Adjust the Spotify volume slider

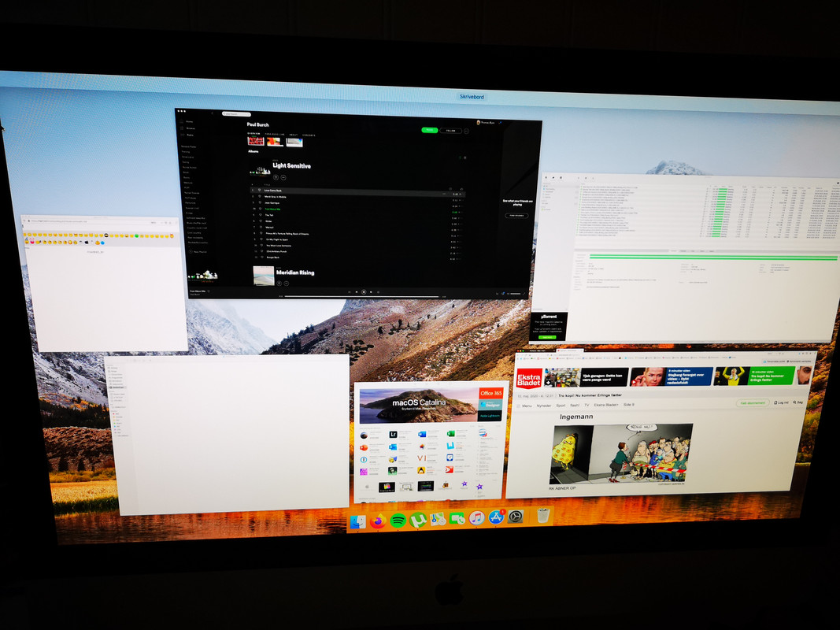pos(516,294)
